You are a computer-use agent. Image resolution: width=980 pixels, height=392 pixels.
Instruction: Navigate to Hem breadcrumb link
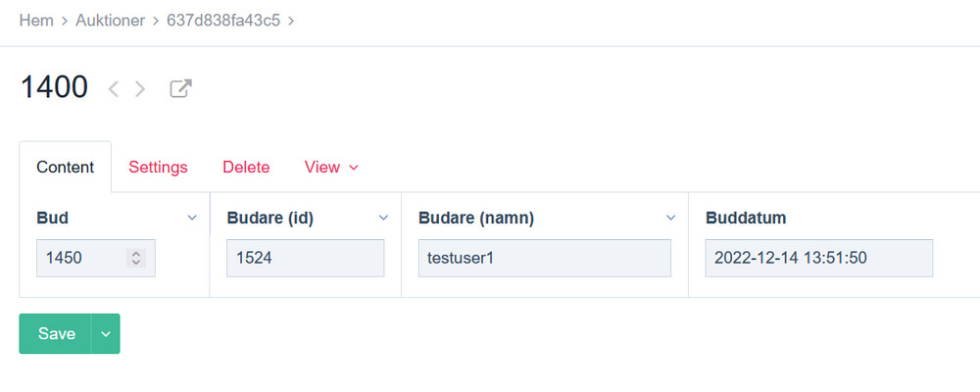tap(36, 21)
